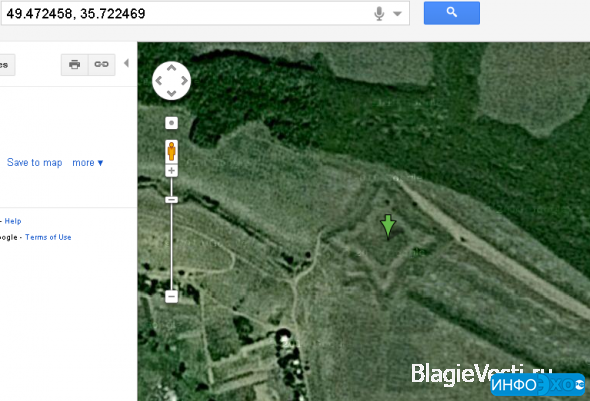Pan the map down using the bottom arrow

coord(172,93)
